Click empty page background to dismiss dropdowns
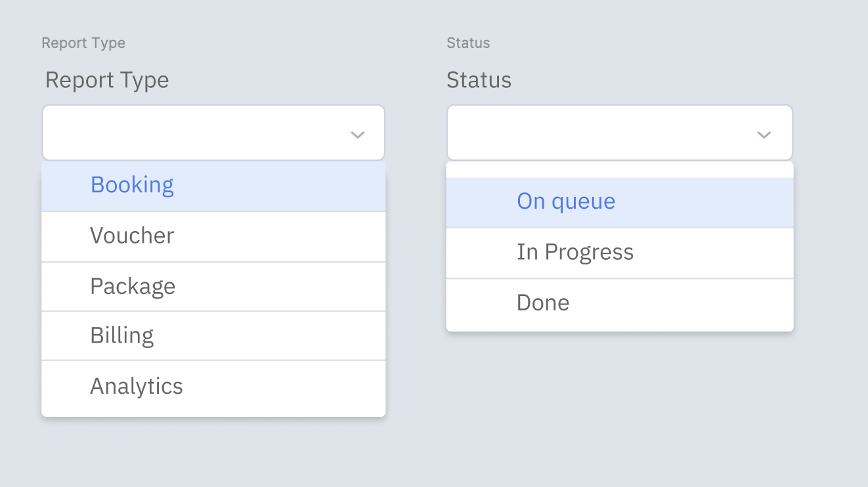Viewport: 868px width, 487px height. tap(624, 420)
